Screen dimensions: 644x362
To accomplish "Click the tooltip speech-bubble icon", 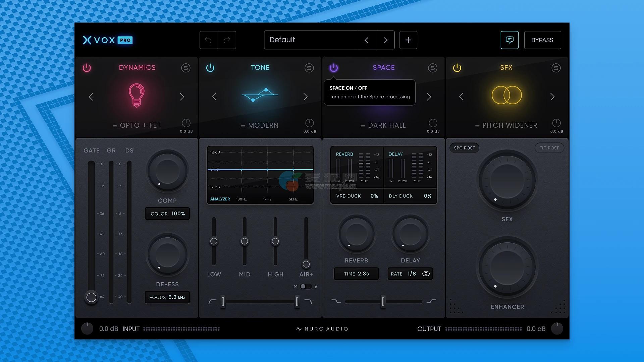I will (509, 40).
